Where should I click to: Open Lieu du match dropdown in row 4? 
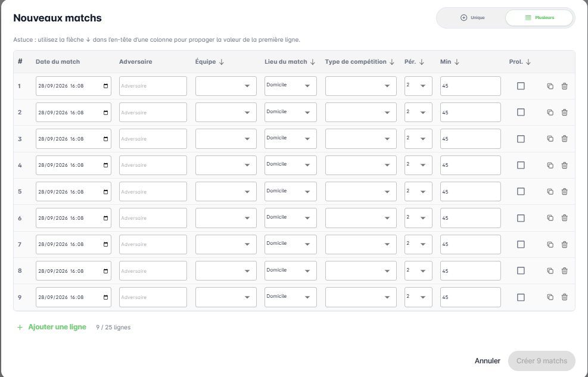pos(291,165)
